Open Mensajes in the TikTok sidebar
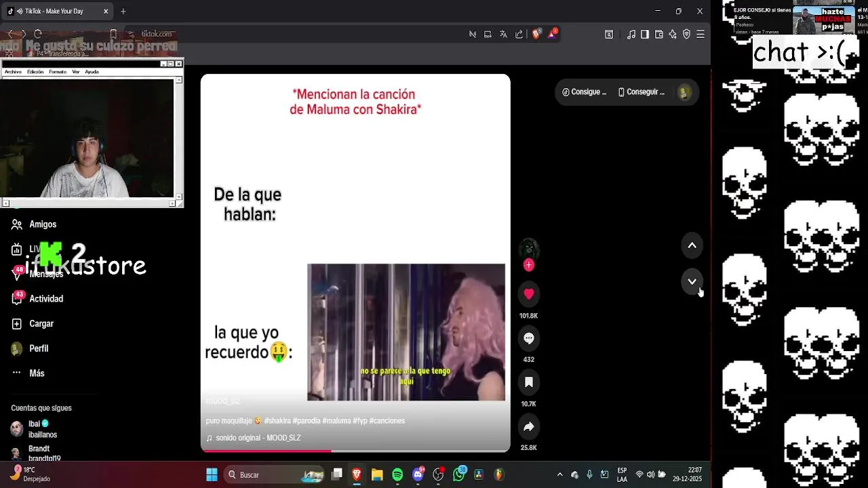 click(37, 274)
